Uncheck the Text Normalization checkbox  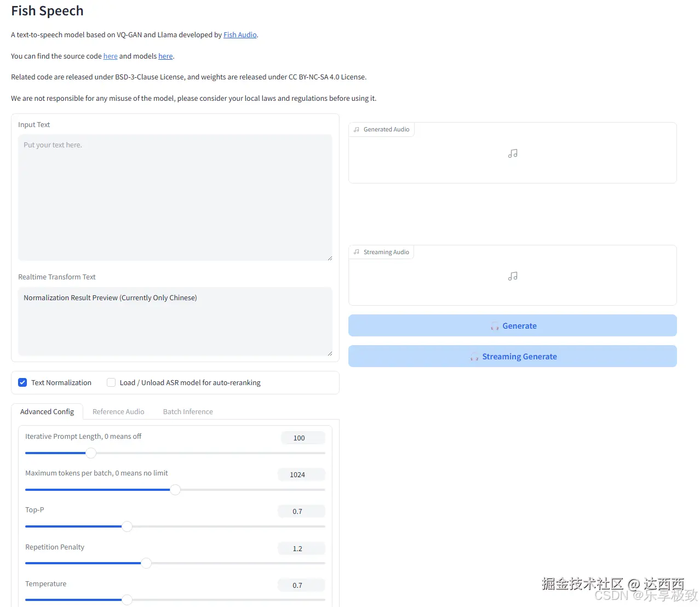click(x=22, y=382)
